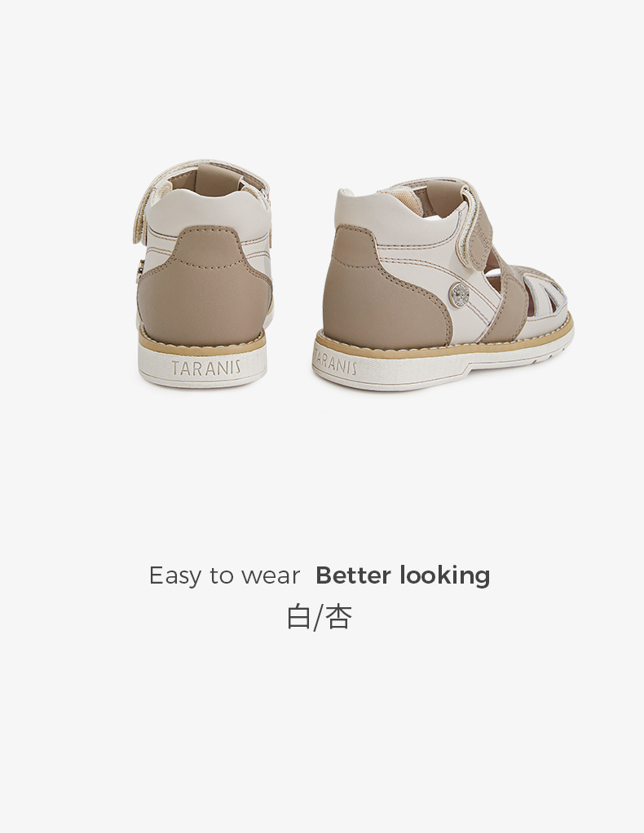Screen dimensions: 644x833
Task: Select the velcro strap on the right shoe
Action: point(479,225)
